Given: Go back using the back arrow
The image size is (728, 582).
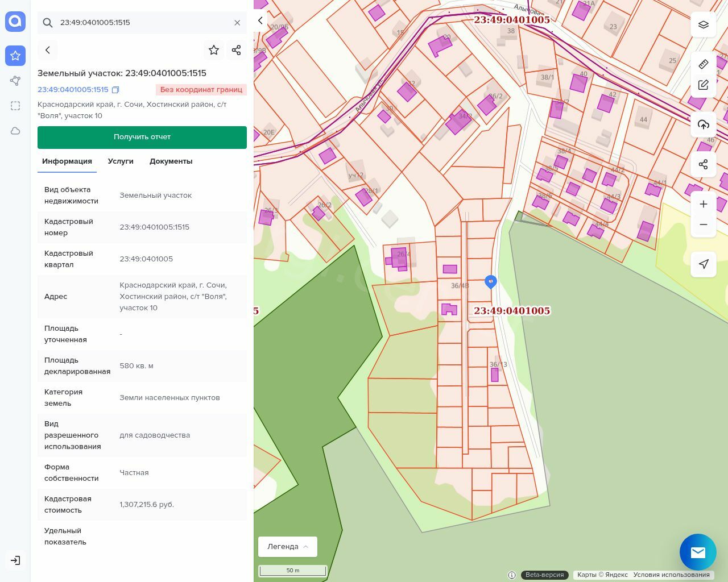Looking at the screenshot, I should pyautogui.click(x=48, y=50).
